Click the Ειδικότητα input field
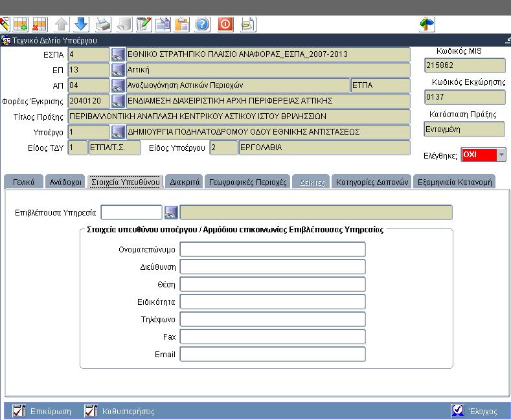511x420 pixels. click(x=273, y=302)
